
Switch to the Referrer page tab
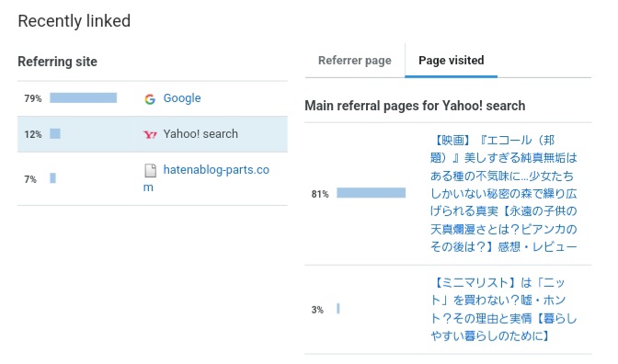tap(355, 61)
